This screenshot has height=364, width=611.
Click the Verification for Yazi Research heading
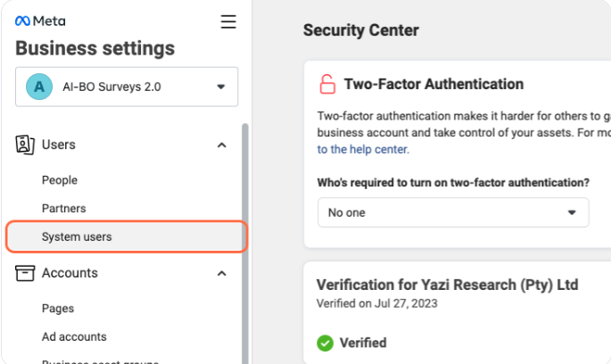pos(447,285)
